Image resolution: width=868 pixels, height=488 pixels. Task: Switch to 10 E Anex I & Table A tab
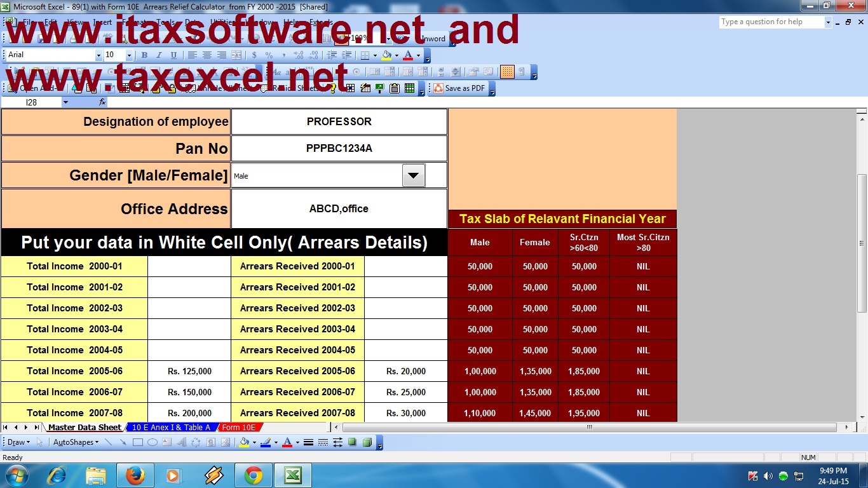(x=172, y=428)
